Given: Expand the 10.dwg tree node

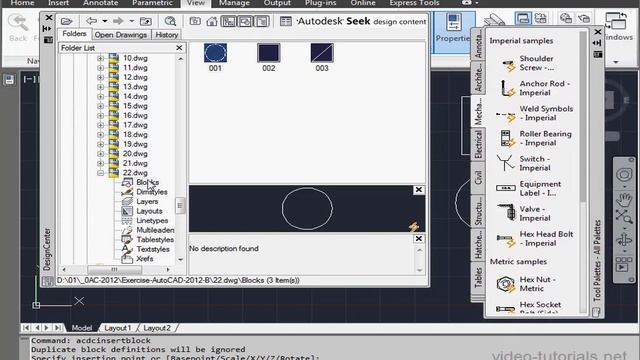Looking at the screenshot, I should point(100,58).
